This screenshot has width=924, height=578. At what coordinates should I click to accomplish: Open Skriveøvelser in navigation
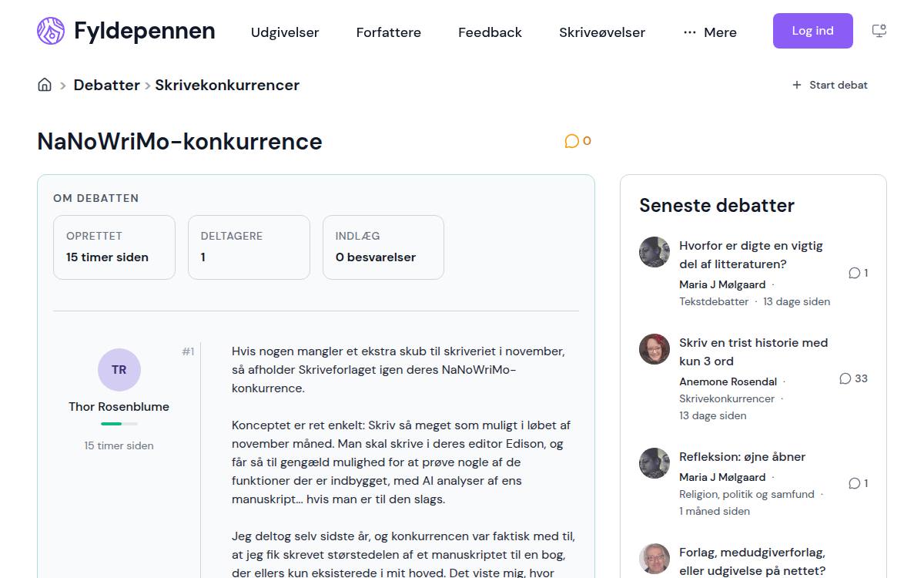pyautogui.click(x=602, y=32)
